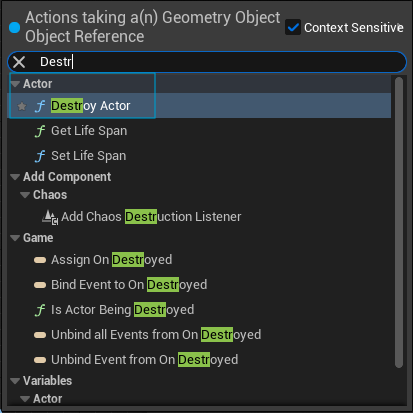413x413 pixels.
Task: Click the Get Life Span function icon
Action: tap(40, 131)
